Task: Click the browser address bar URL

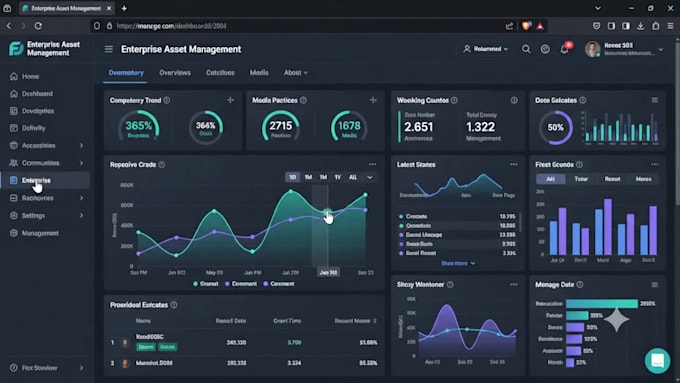Action: (171, 26)
